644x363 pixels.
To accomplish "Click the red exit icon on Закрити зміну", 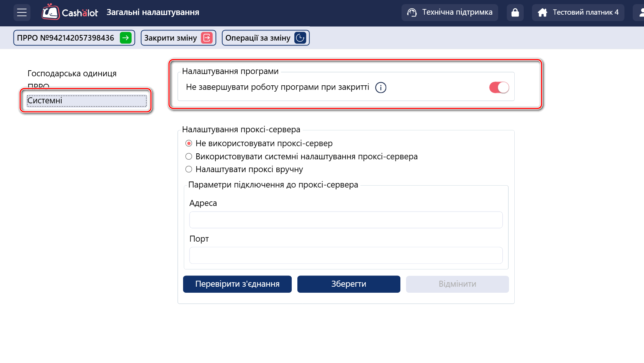I will (x=207, y=38).
